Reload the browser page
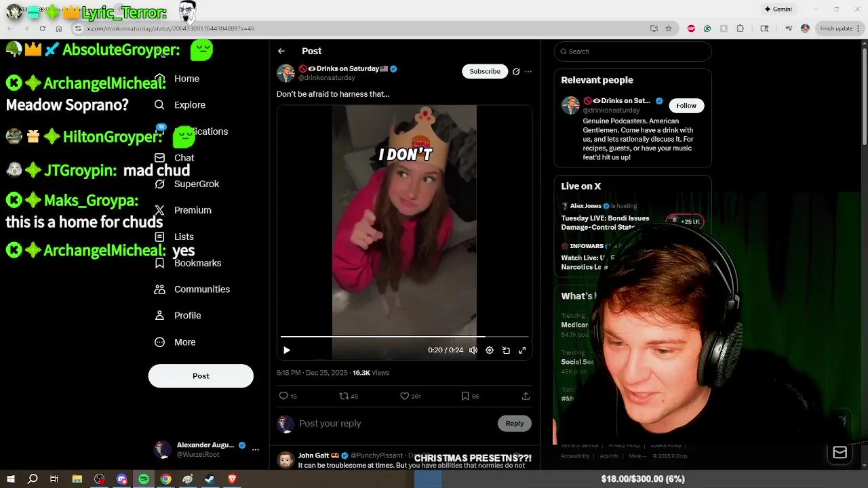 [x=42, y=28]
